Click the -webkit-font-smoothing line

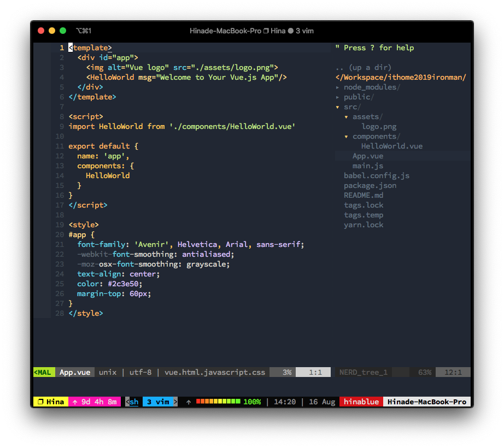156,255
